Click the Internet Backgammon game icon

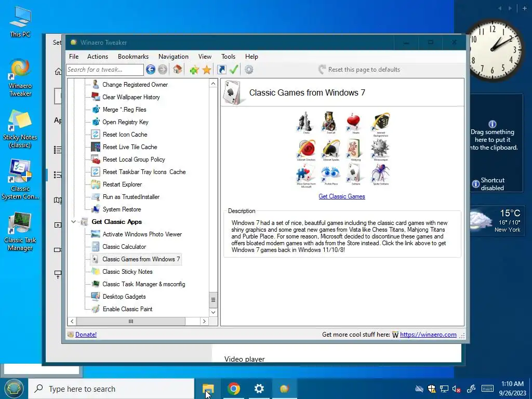381,124
